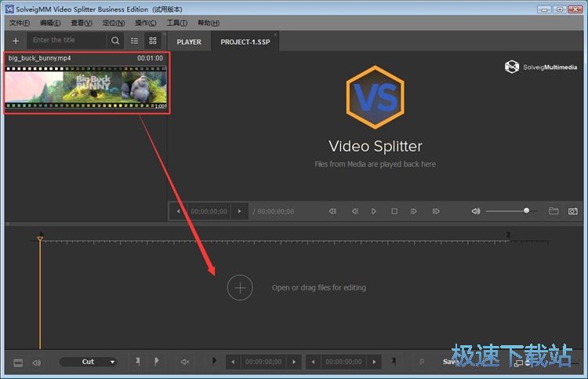Click the add media plus icon
The width and height of the screenshot is (588, 379).
[x=16, y=41]
